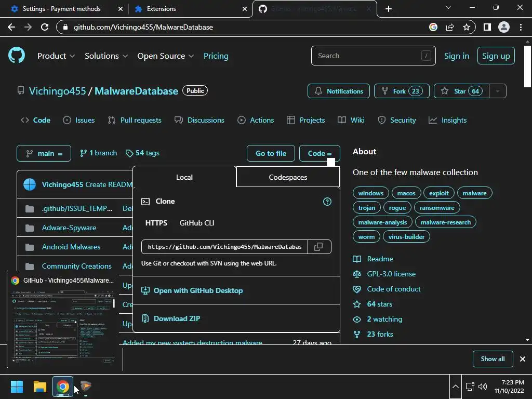532x399 pixels.
Task: Reload the current page
Action: (x=45, y=27)
